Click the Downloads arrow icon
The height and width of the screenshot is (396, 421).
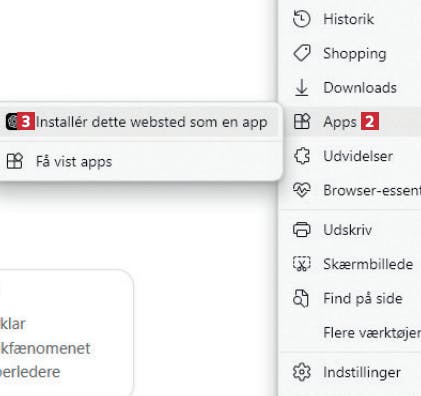[x=302, y=88]
